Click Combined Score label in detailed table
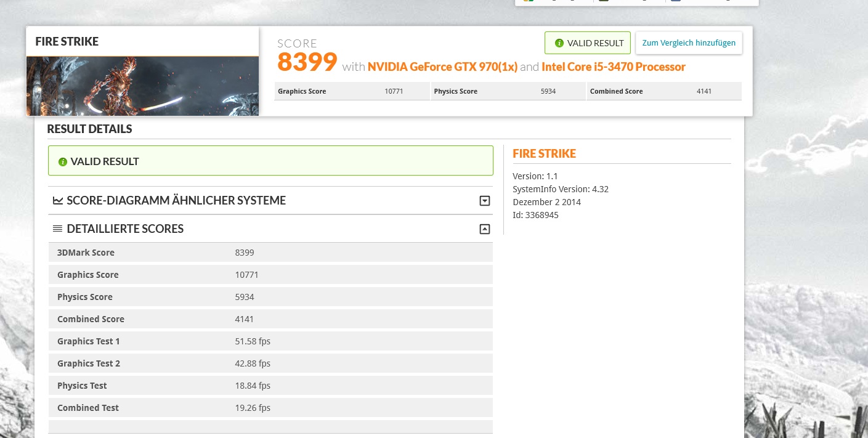This screenshot has width=868, height=438. [91, 319]
